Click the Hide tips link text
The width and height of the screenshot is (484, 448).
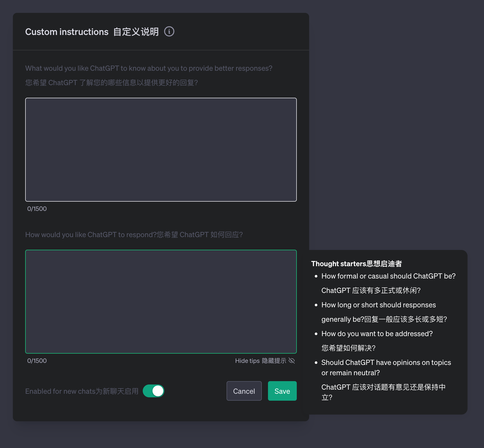(261, 361)
